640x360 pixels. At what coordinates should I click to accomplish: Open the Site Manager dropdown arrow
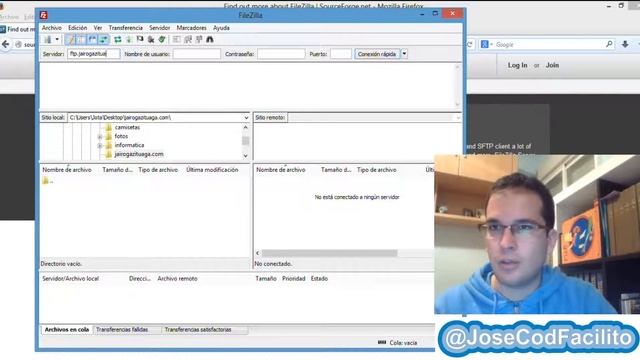[57, 40]
